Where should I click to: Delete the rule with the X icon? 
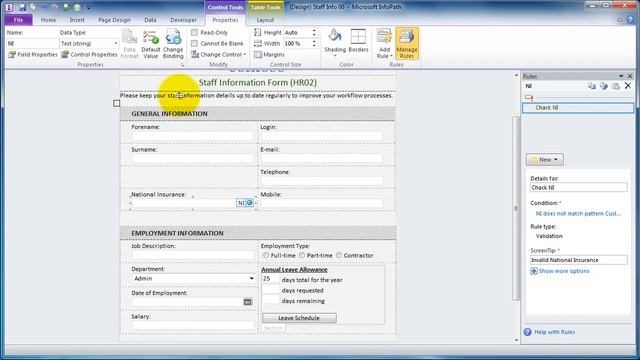pos(628,86)
